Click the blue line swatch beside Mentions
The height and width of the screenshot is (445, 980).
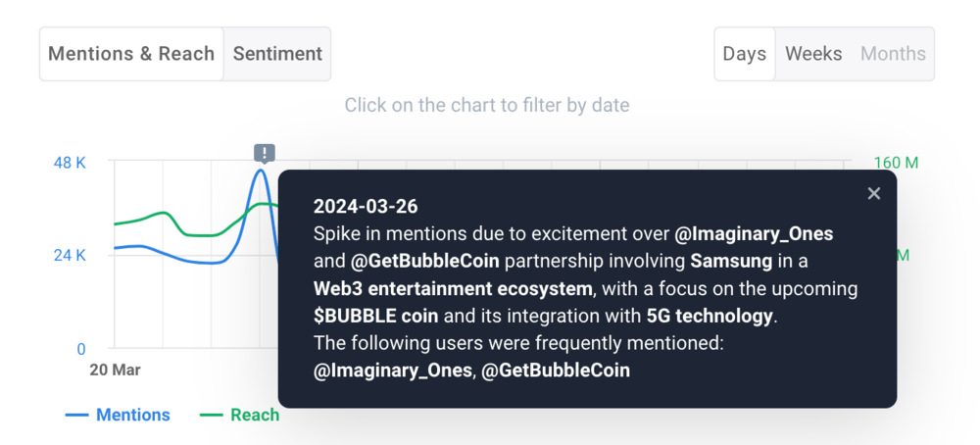point(76,415)
